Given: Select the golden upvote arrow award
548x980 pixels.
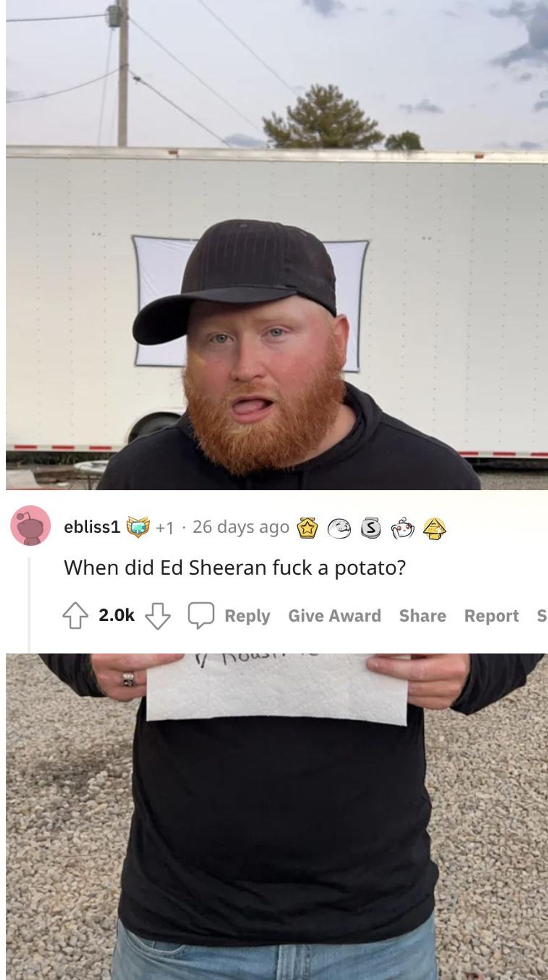Looking at the screenshot, I should 434,528.
